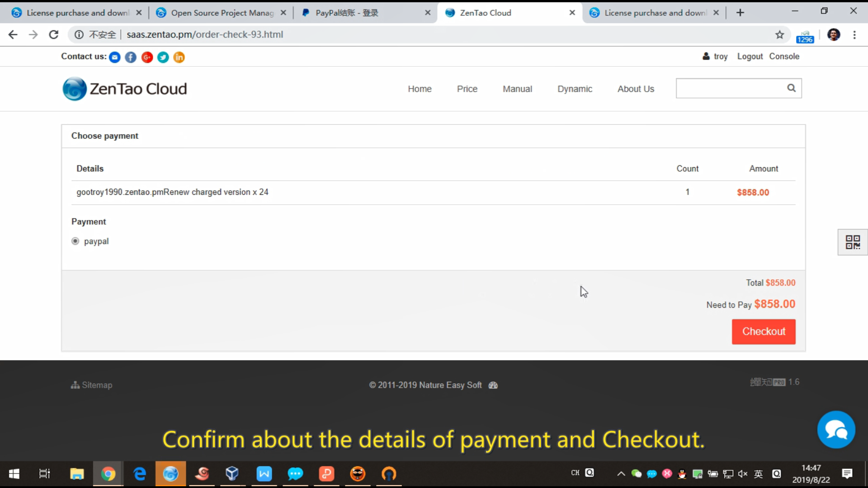Image resolution: width=868 pixels, height=488 pixels.
Task: Open Chrome from the taskbar
Action: coord(108,474)
